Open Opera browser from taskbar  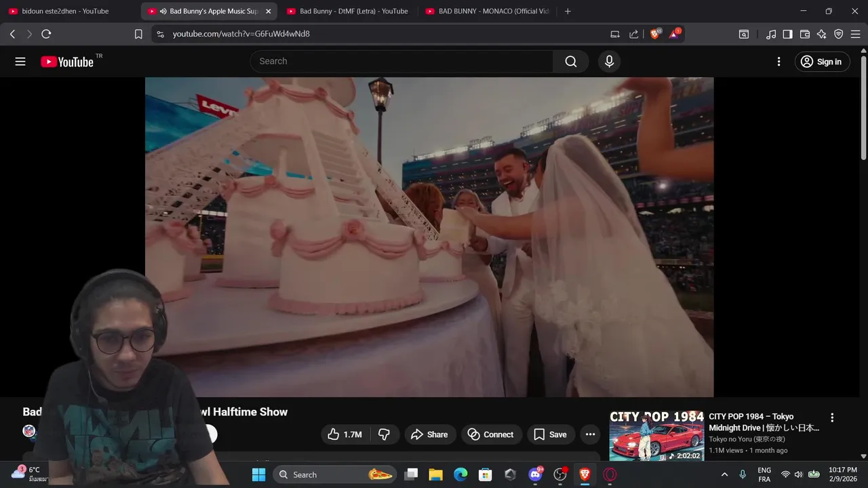610,474
